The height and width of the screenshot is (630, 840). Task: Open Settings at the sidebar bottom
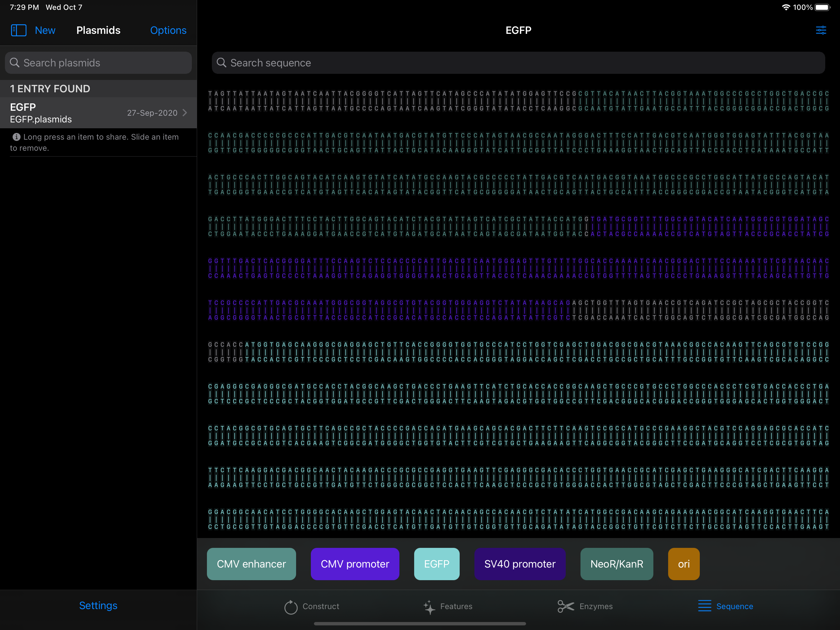point(98,605)
